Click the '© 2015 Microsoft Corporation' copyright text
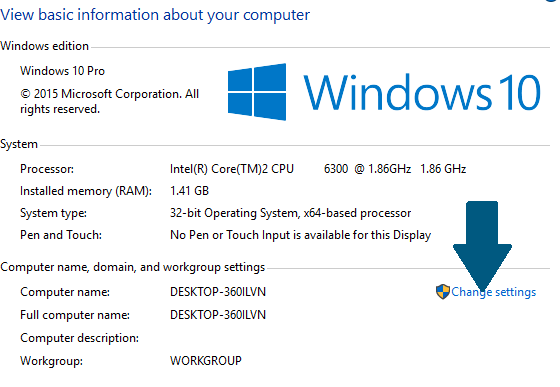560x387 pixels. point(109,101)
